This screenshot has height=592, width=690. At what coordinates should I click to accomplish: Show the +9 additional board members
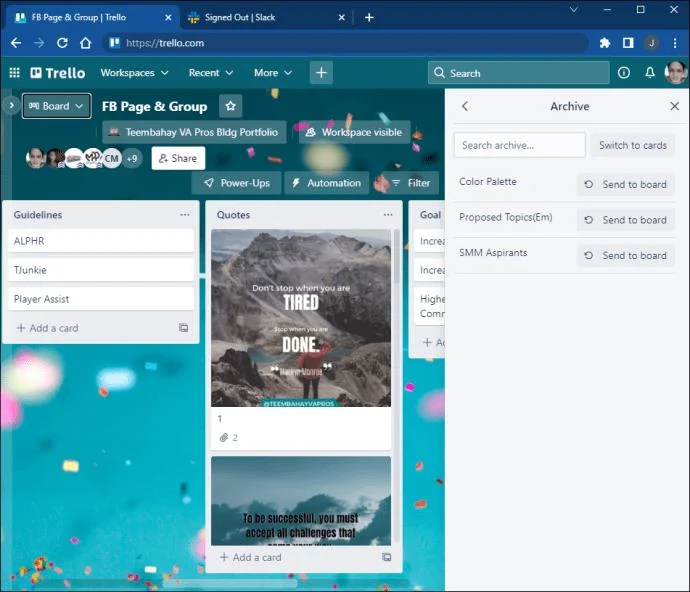pyautogui.click(x=132, y=158)
